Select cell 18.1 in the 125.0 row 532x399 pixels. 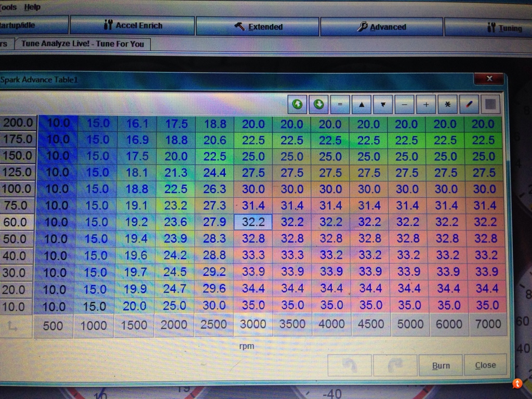(137, 172)
